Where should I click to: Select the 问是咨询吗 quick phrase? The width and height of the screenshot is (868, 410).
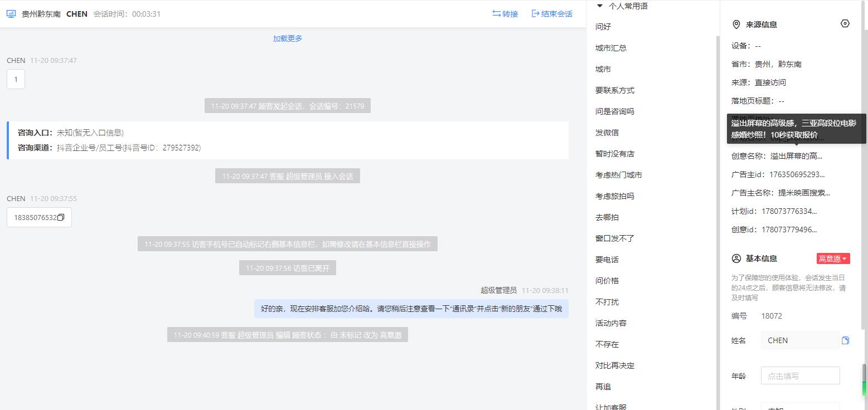(615, 111)
